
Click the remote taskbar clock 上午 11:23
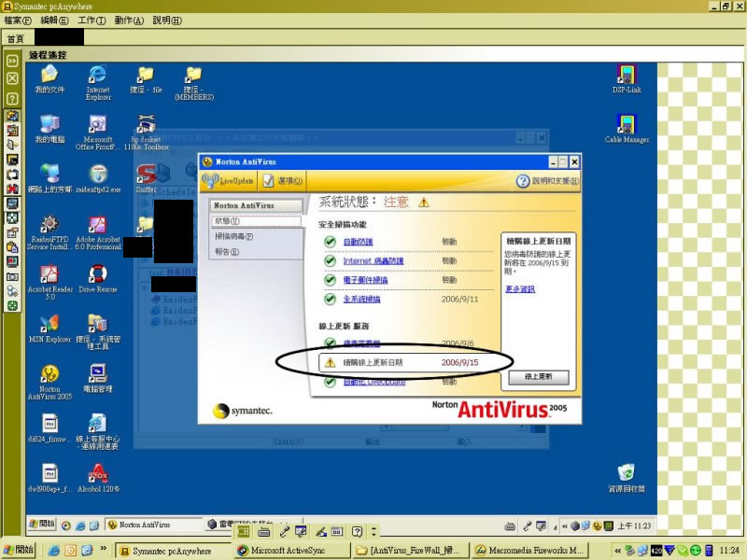coord(634,525)
